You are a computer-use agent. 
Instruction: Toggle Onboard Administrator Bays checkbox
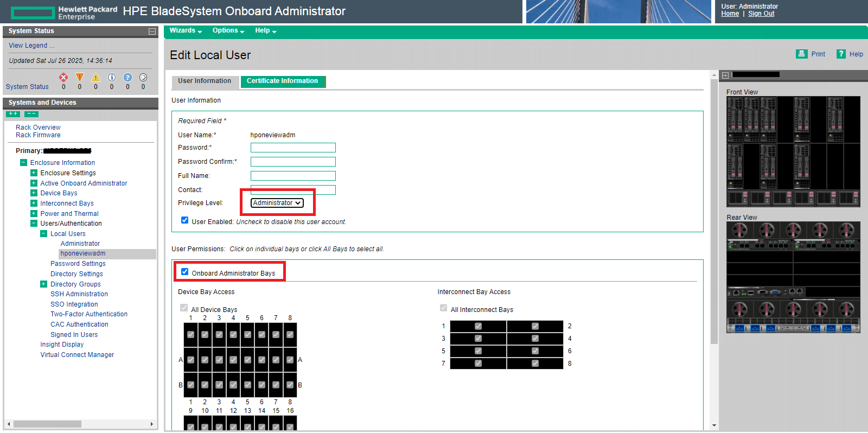(x=185, y=272)
